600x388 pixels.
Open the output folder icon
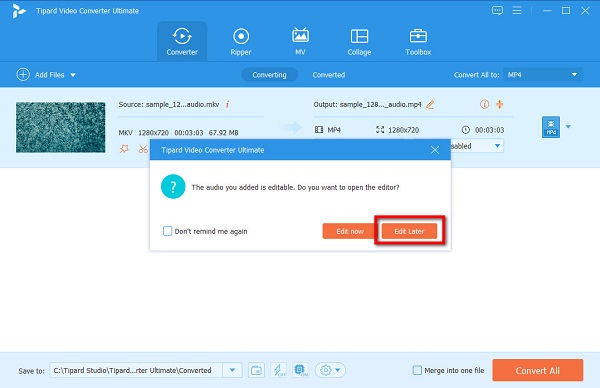click(x=256, y=370)
